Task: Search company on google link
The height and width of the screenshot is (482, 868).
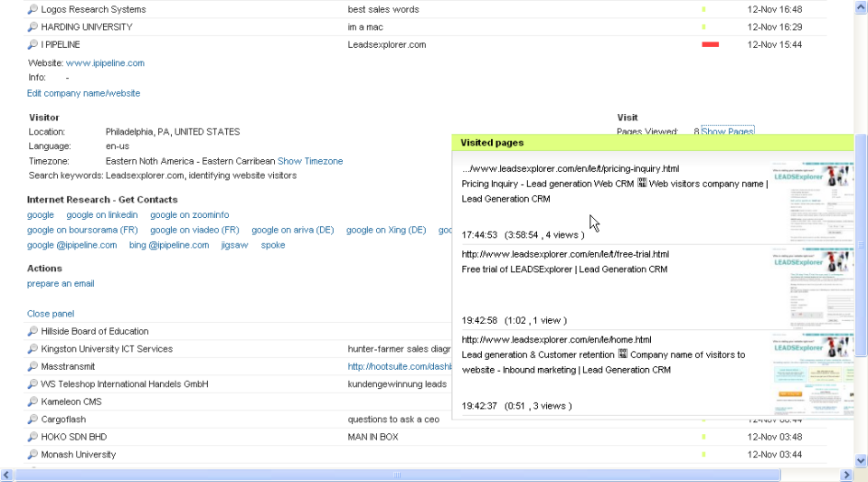Action: 41,214
